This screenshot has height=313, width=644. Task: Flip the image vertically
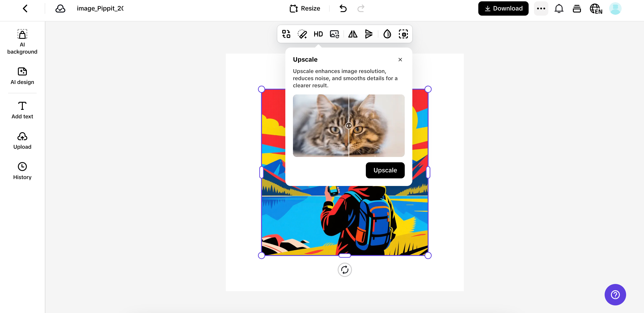tap(369, 34)
